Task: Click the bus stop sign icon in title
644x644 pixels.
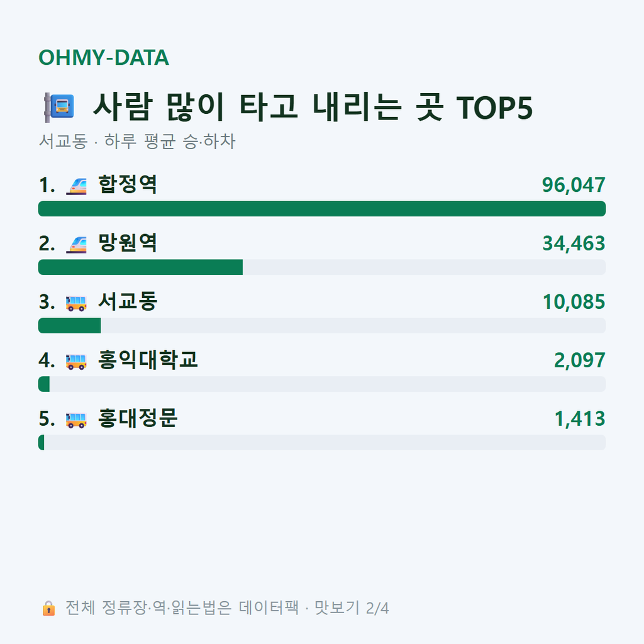Action: pyautogui.click(x=60, y=108)
